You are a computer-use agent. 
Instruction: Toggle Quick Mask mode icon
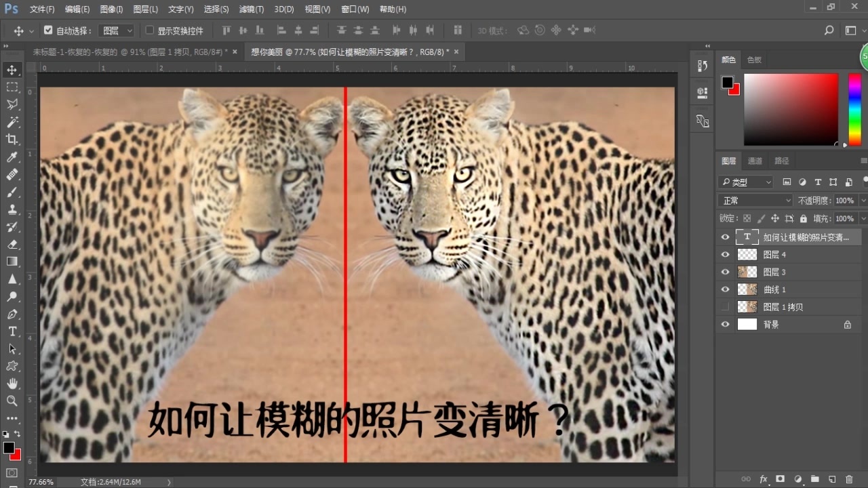(12, 472)
